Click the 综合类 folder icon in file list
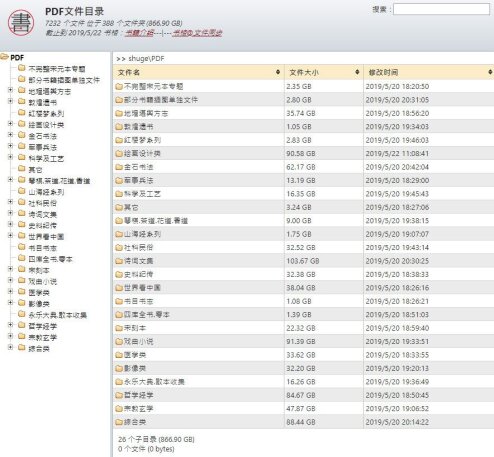This screenshot has height=457, width=494. click(119, 422)
